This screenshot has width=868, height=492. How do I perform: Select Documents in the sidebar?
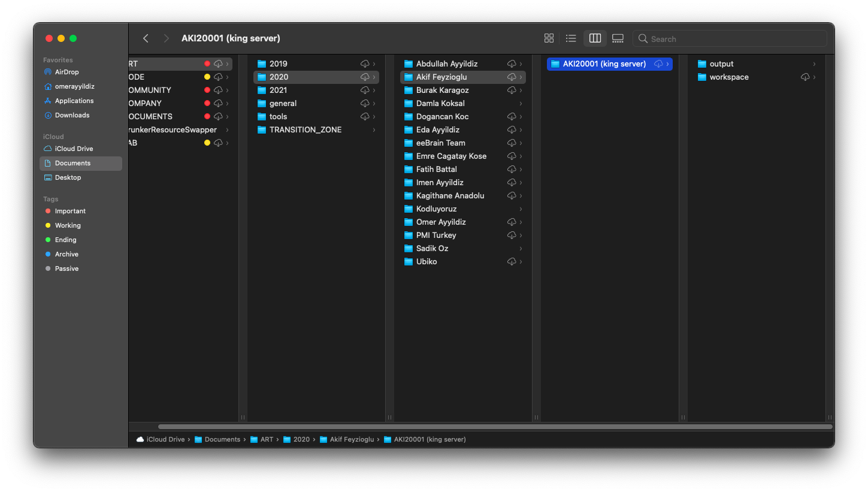click(81, 163)
